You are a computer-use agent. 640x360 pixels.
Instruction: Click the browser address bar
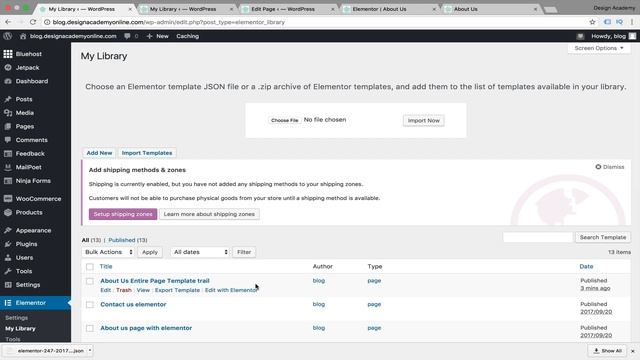[x=314, y=22]
